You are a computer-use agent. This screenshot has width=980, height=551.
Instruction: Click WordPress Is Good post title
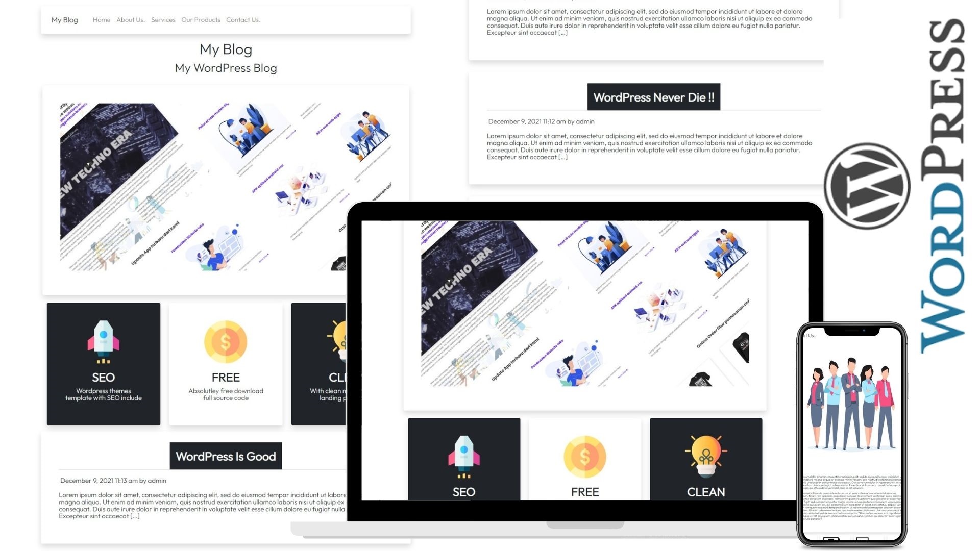click(x=226, y=456)
